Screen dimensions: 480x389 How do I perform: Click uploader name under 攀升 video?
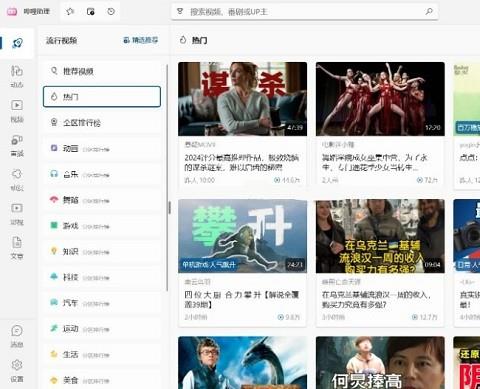[198, 282]
